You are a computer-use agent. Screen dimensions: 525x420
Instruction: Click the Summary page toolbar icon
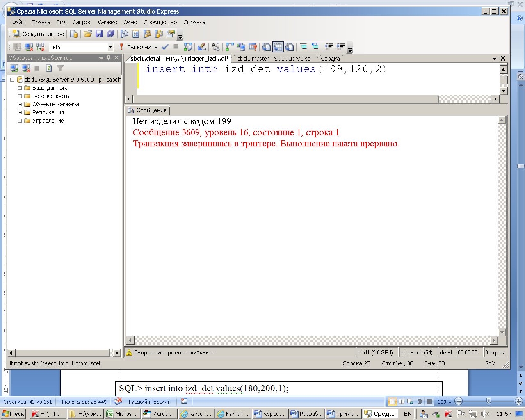pos(136,34)
